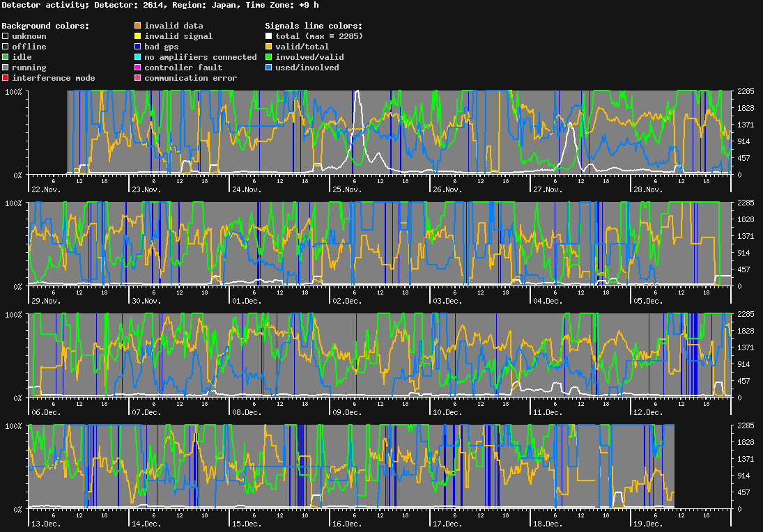The width and height of the screenshot is (763, 532).
Task: Click the 'Signals line colors:' heading
Action: coord(314,26)
